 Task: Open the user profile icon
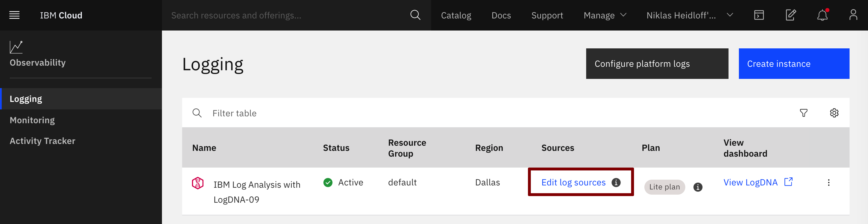[853, 15]
